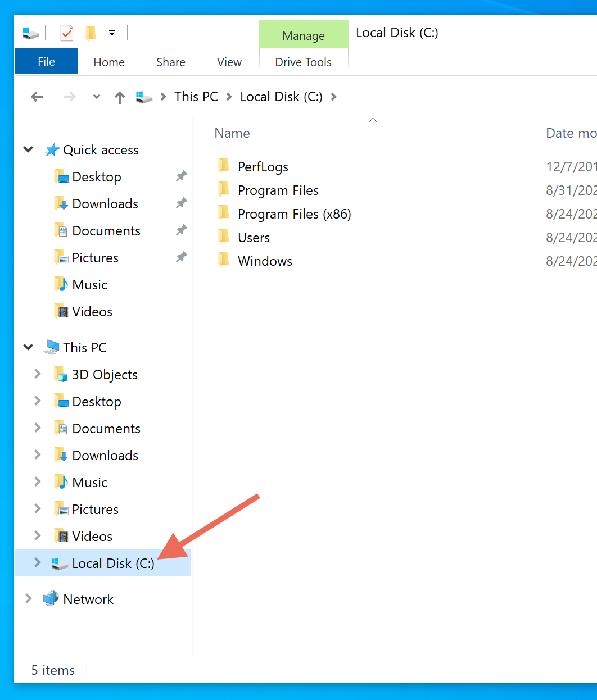The image size is (597, 700).
Task: Collapse the This PC section
Action: [x=28, y=347]
